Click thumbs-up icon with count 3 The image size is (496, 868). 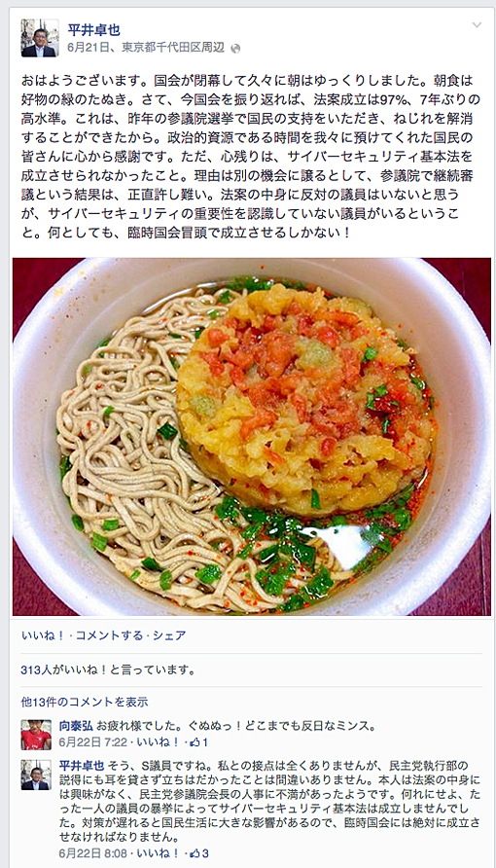coord(199,853)
